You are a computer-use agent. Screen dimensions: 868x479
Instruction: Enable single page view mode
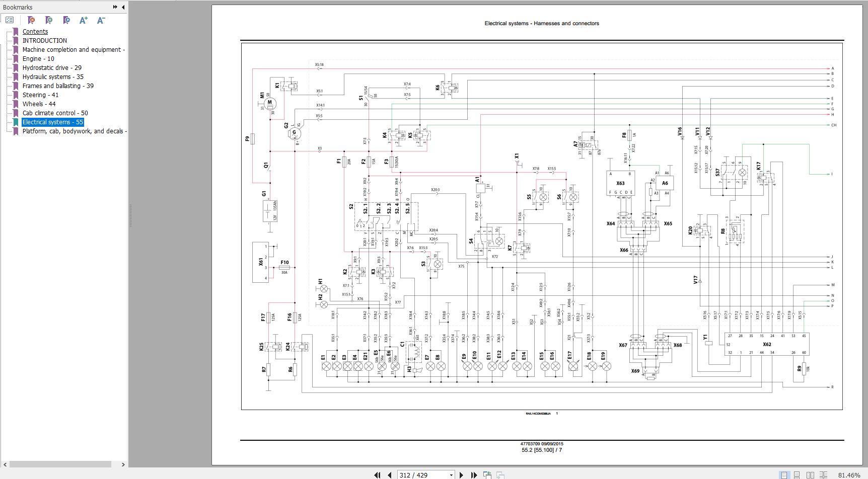coord(784,475)
